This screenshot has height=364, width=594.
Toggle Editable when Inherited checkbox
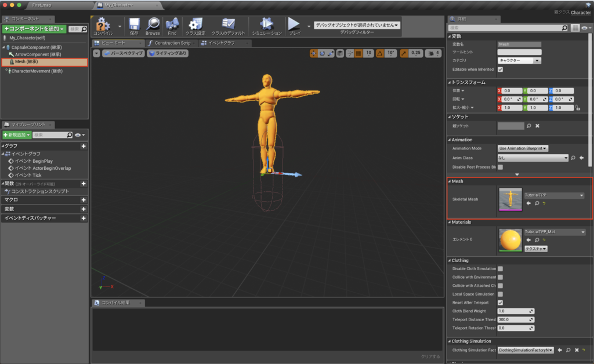coord(501,69)
